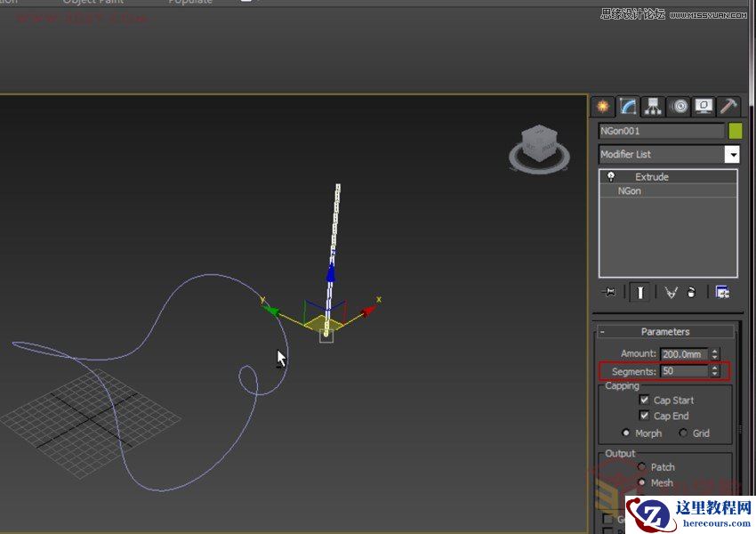This screenshot has height=534, width=756.
Task: Select the Patch output option
Action: point(642,466)
